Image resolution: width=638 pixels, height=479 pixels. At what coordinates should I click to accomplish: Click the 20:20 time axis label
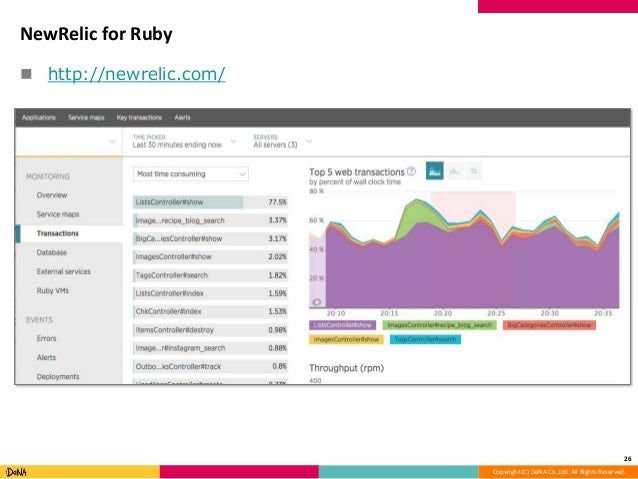(443, 313)
